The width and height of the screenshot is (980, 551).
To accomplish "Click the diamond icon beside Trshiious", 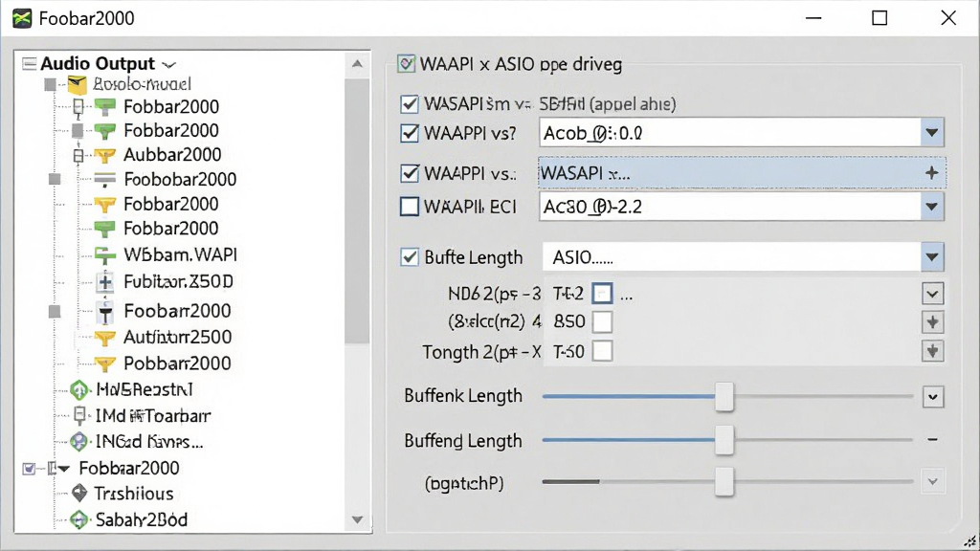I will coord(79,494).
